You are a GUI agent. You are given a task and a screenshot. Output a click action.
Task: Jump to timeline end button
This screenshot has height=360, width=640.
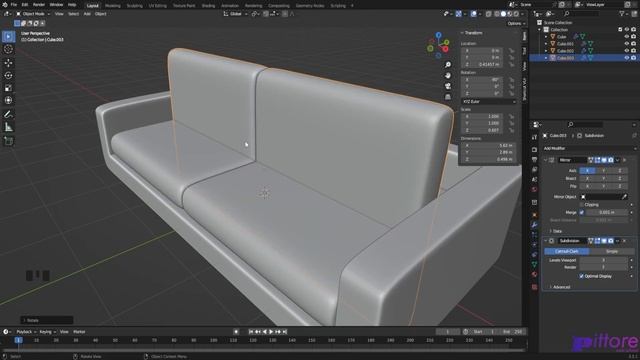click(285, 332)
